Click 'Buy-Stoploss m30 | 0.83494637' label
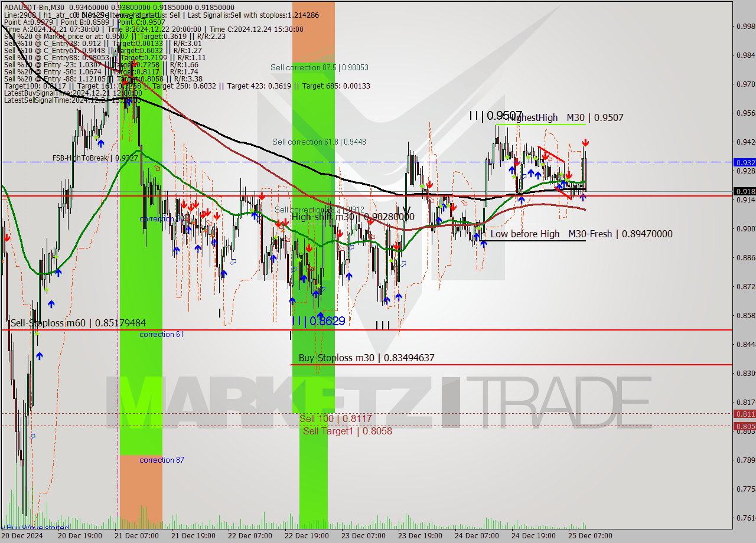The width and height of the screenshot is (756, 543). (x=366, y=358)
